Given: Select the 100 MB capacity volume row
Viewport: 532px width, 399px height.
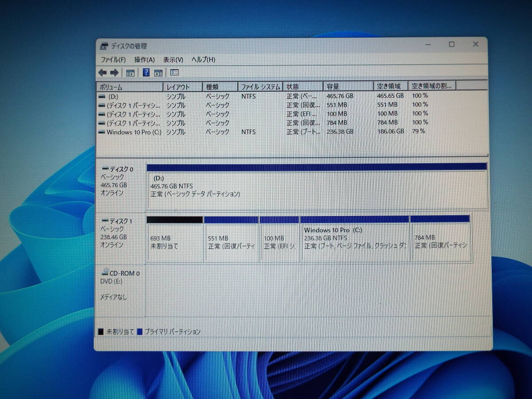Looking at the screenshot, I should 292,114.
